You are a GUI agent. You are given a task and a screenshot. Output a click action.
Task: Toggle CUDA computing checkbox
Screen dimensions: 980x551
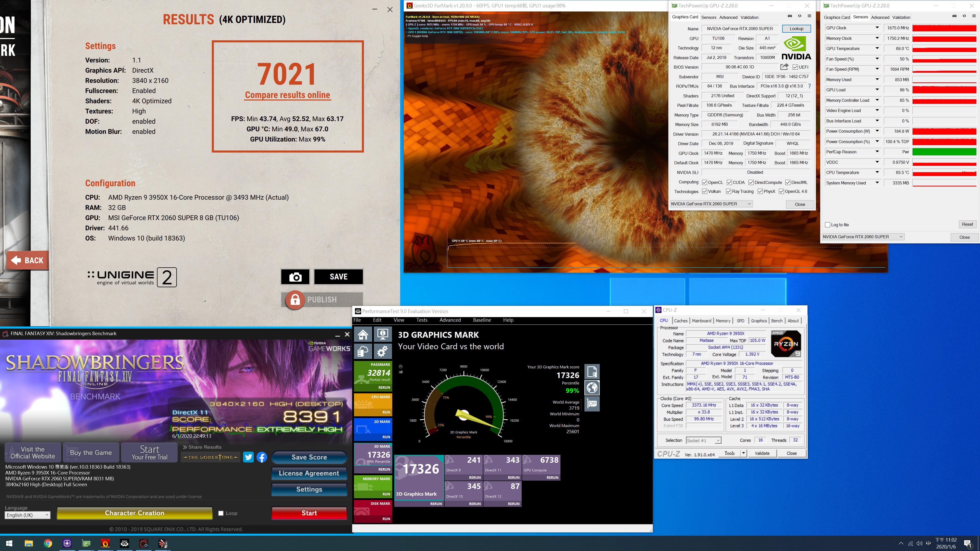pos(729,183)
